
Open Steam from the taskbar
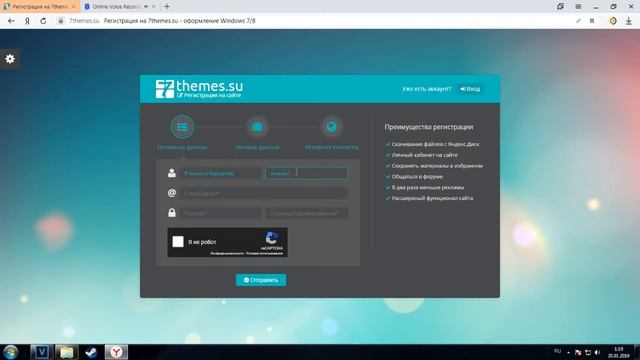pyautogui.click(x=91, y=352)
